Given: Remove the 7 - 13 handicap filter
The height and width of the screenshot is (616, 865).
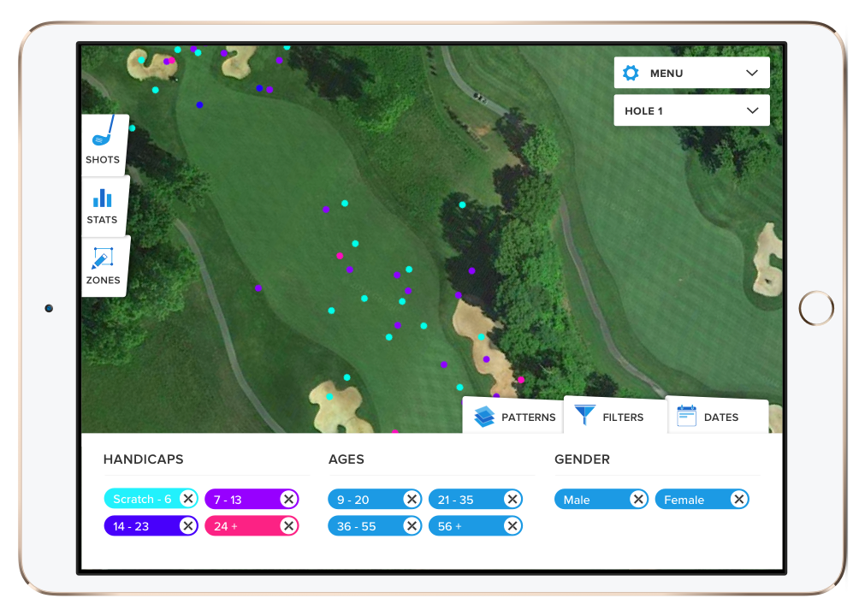Looking at the screenshot, I should click(x=288, y=499).
